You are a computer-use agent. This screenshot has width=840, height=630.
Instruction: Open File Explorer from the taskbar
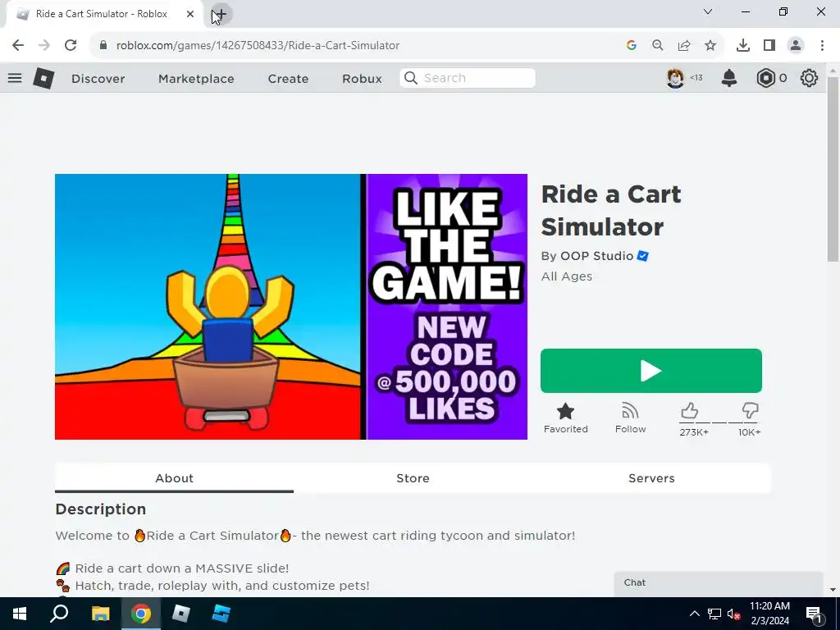(x=100, y=614)
